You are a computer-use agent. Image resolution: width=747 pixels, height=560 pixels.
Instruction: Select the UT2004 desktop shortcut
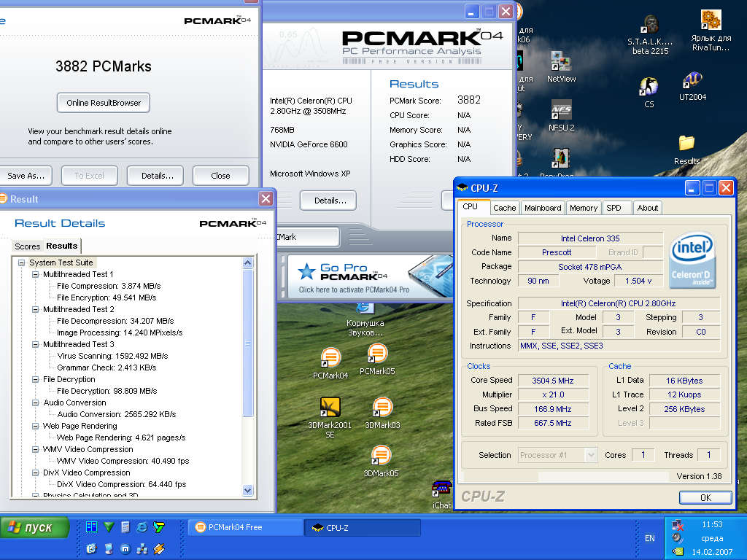692,87
